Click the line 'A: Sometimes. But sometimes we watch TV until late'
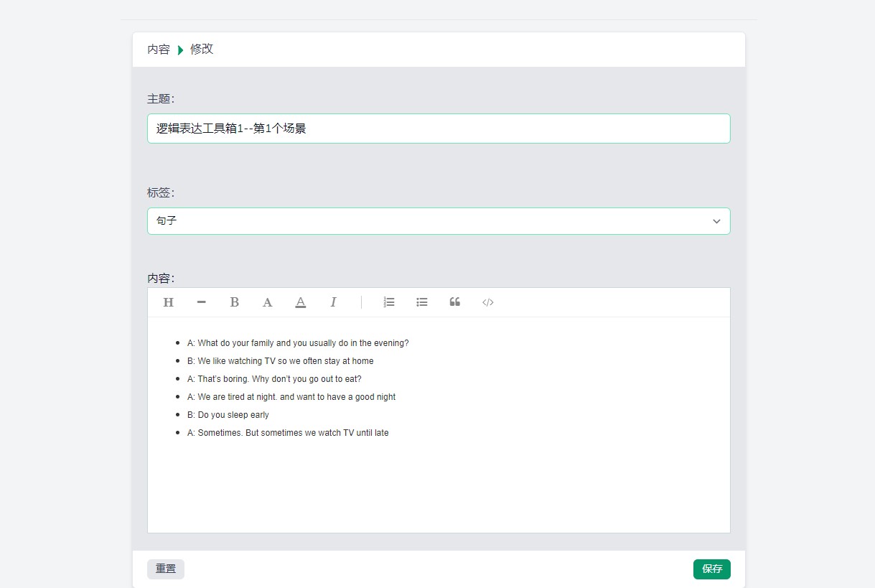 click(x=288, y=433)
